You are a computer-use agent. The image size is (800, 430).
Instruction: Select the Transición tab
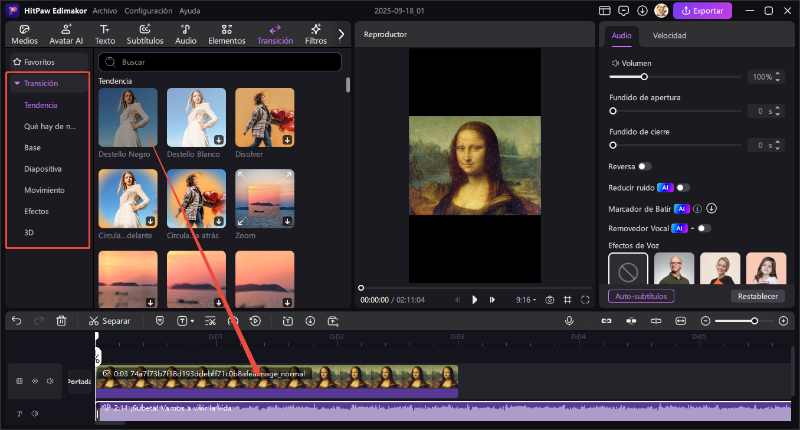click(275, 35)
